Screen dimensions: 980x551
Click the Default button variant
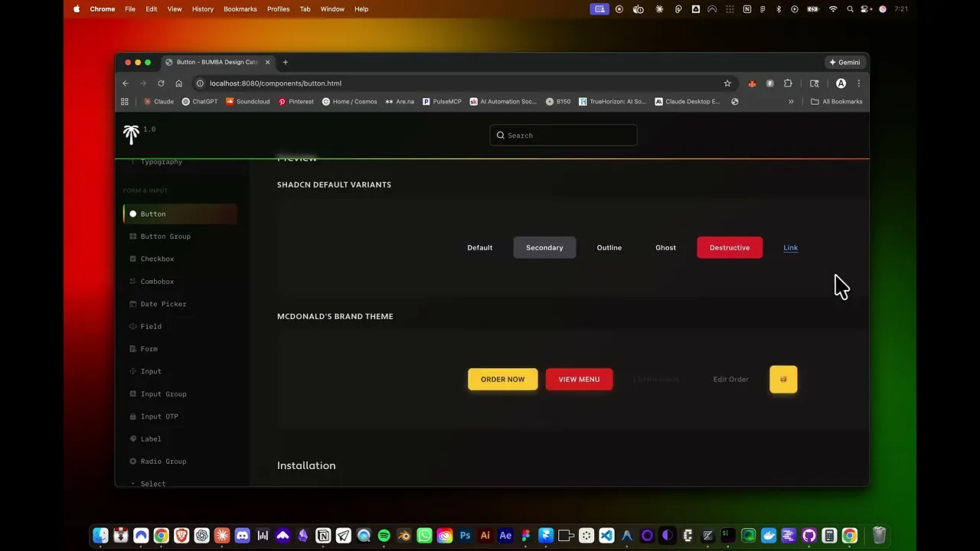(x=480, y=248)
